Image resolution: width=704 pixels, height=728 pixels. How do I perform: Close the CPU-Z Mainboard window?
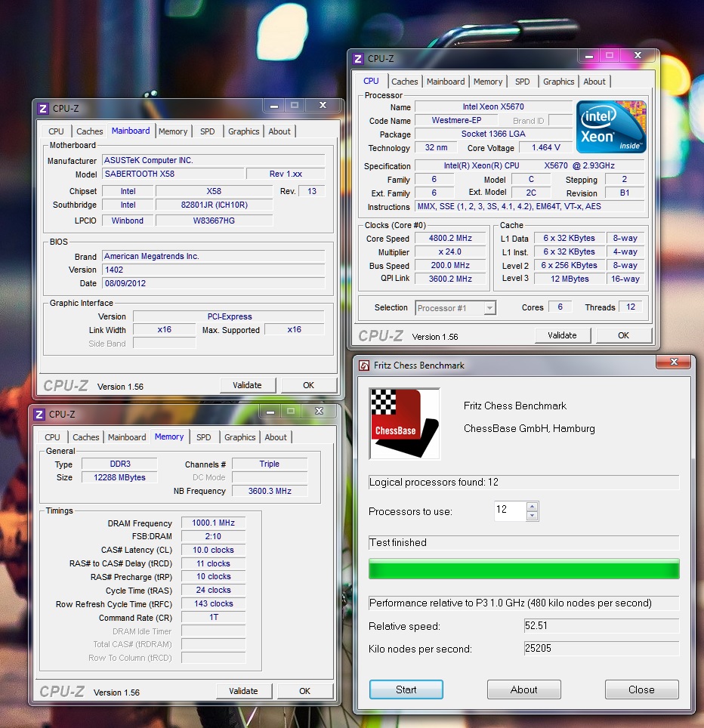pyautogui.click(x=323, y=106)
